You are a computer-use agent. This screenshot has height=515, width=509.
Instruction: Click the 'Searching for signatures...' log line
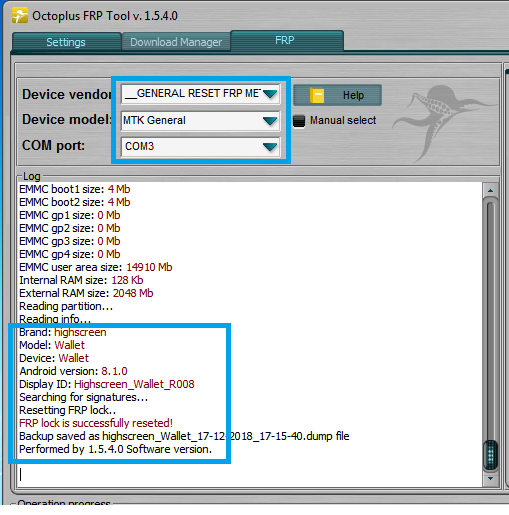click(84, 397)
